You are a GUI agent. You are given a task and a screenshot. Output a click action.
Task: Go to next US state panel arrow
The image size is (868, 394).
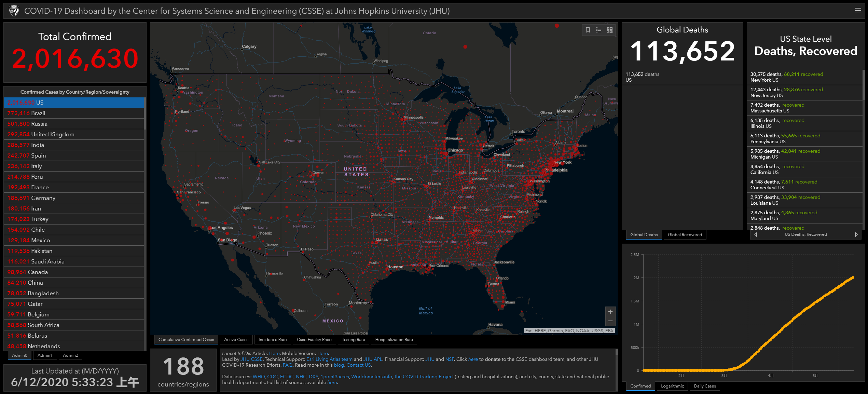(856, 234)
